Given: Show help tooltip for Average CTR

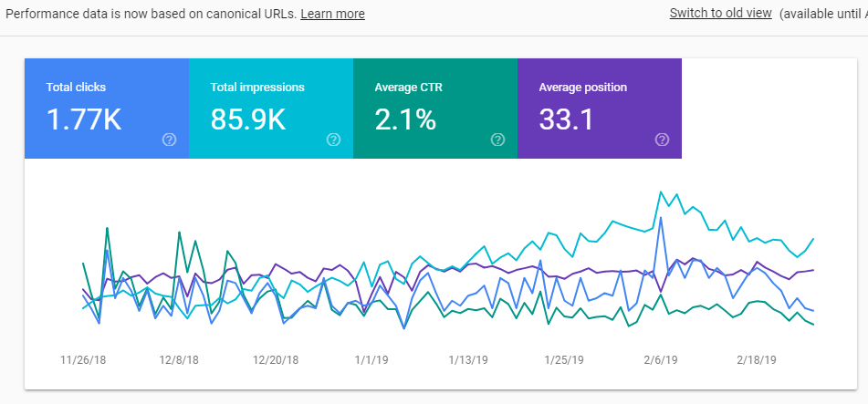Looking at the screenshot, I should [497, 140].
